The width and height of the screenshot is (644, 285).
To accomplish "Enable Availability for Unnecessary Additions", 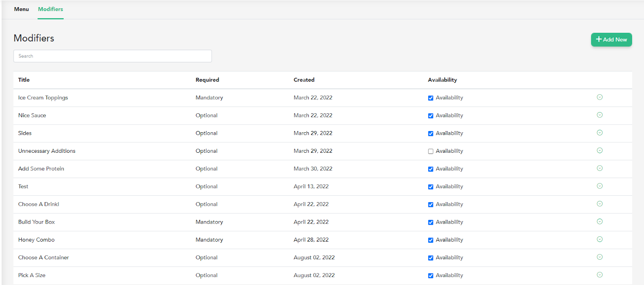I will 431,152.
